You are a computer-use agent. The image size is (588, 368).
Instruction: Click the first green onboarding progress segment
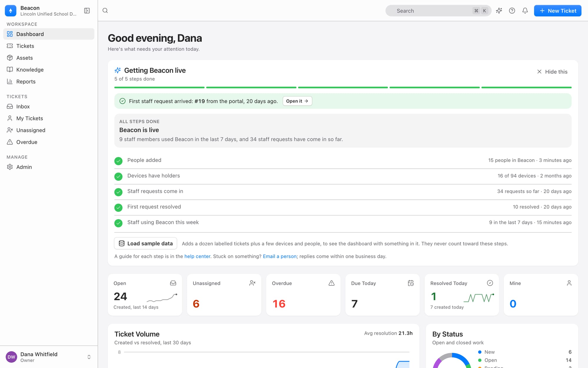159,87
